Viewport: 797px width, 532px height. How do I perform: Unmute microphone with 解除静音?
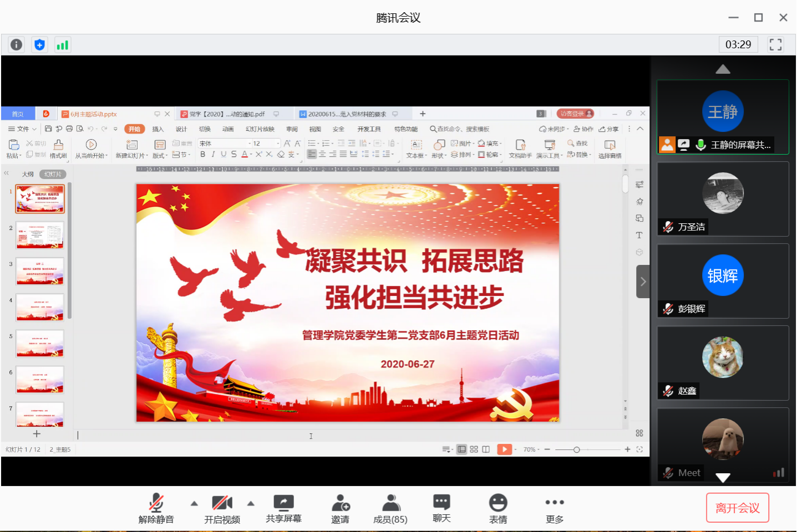point(156,508)
